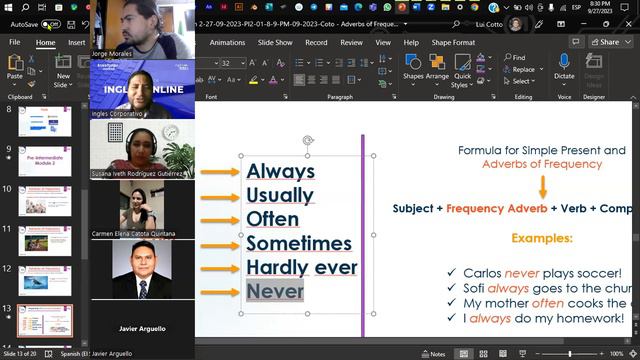Image resolution: width=640 pixels, height=360 pixels.
Task: Toggle the AutoSave switch
Action: point(51,24)
